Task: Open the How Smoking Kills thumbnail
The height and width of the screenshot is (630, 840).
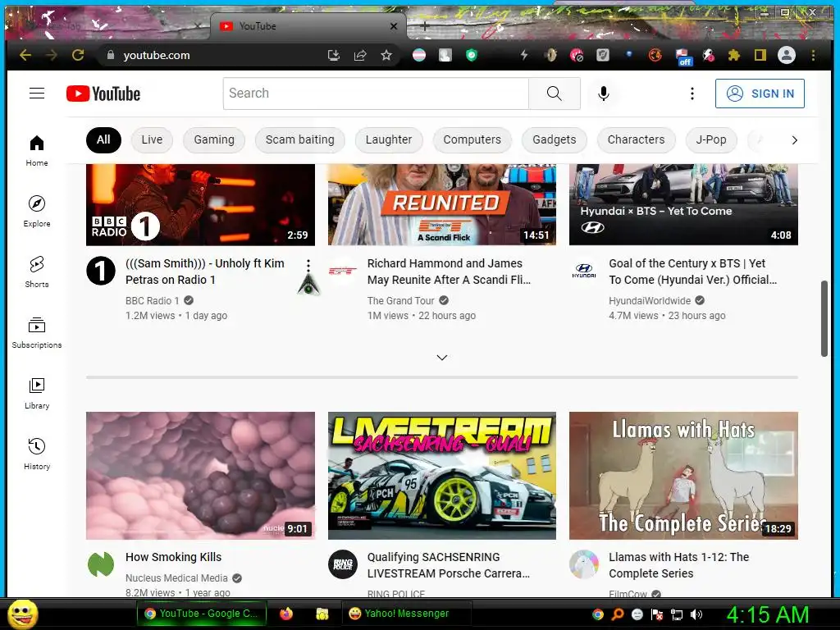Action: point(200,476)
